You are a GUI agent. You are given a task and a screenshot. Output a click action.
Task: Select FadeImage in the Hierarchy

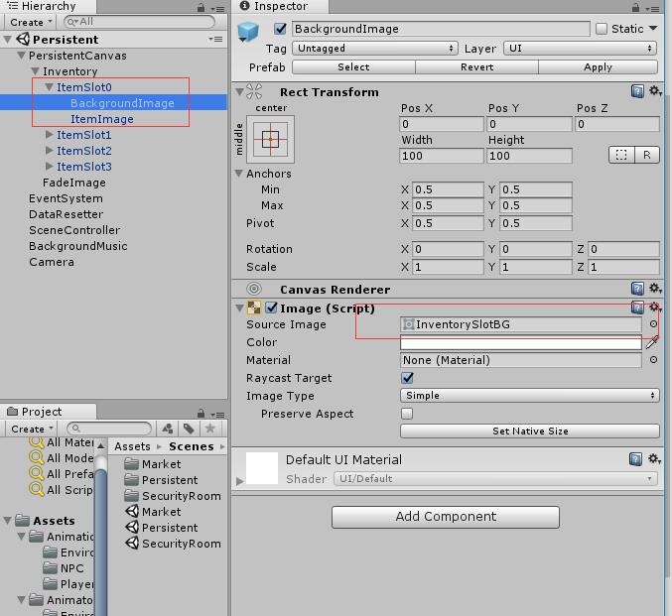coord(74,183)
